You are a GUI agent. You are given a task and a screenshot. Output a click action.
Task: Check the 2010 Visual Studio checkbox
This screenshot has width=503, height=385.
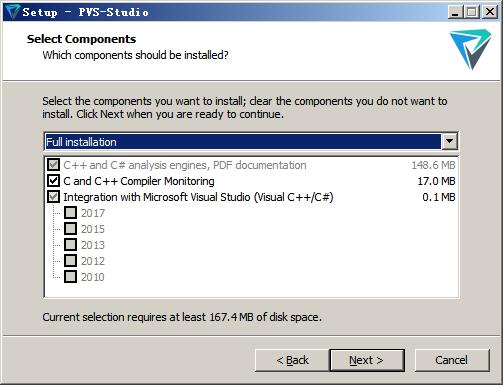(70, 277)
